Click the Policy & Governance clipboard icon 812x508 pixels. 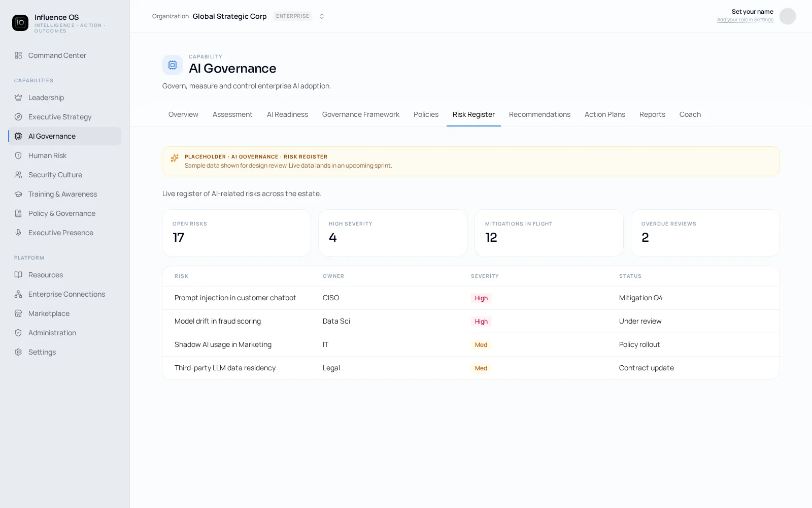click(18, 213)
